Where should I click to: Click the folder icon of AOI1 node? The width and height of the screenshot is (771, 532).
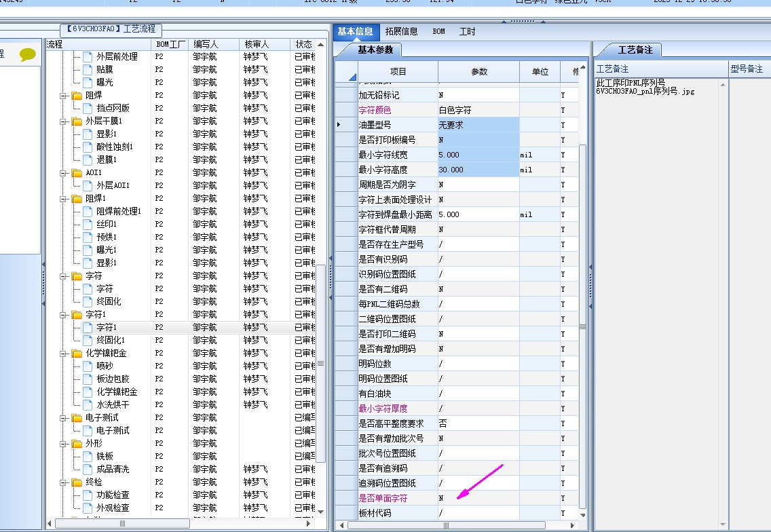tap(77, 172)
